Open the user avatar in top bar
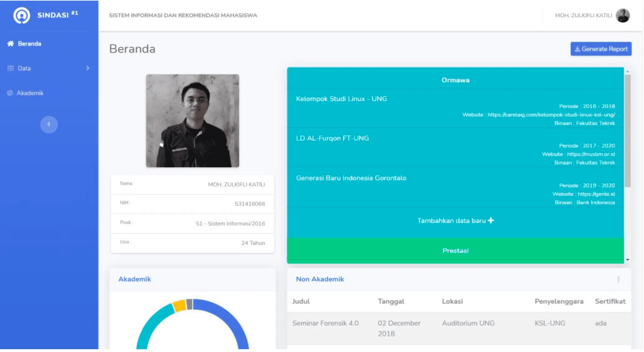The height and width of the screenshot is (352, 644). click(x=623, y=15)
